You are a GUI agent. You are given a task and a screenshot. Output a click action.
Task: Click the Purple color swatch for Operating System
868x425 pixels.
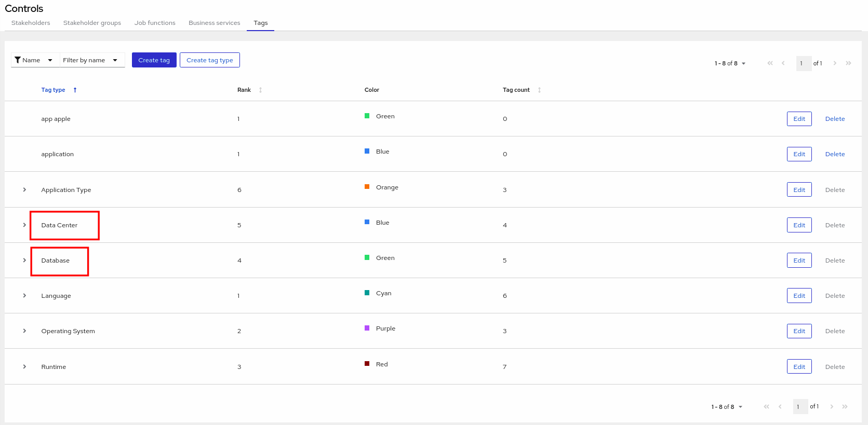click(367, 328)
